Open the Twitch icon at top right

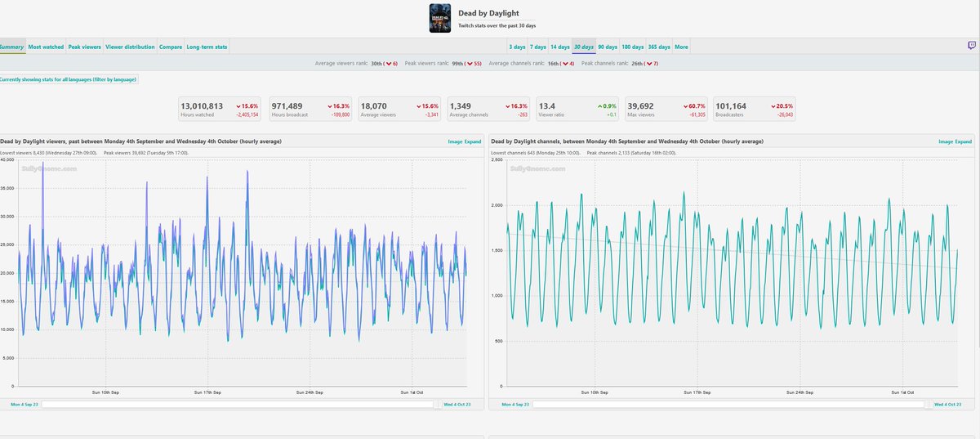[x=971, y=47]
